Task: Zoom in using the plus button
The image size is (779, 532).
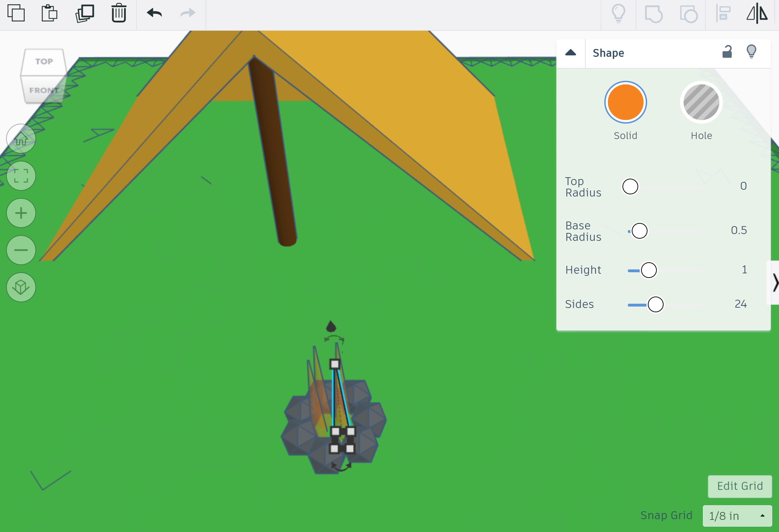Action: pos(21,213)
